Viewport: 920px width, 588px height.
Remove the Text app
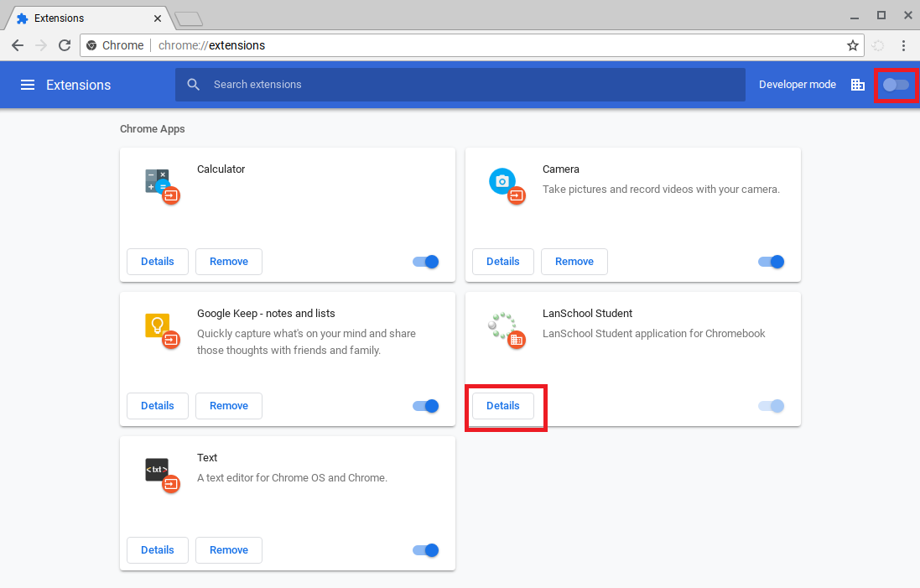click(x=229, y=550)
